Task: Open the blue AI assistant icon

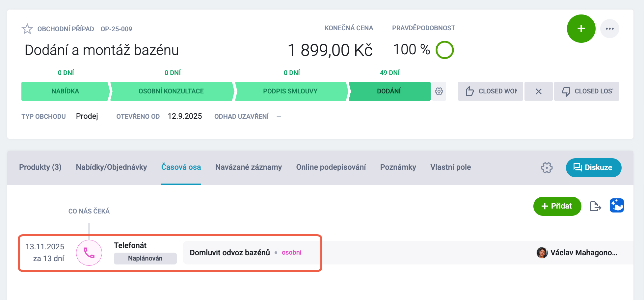Action: 617,206
